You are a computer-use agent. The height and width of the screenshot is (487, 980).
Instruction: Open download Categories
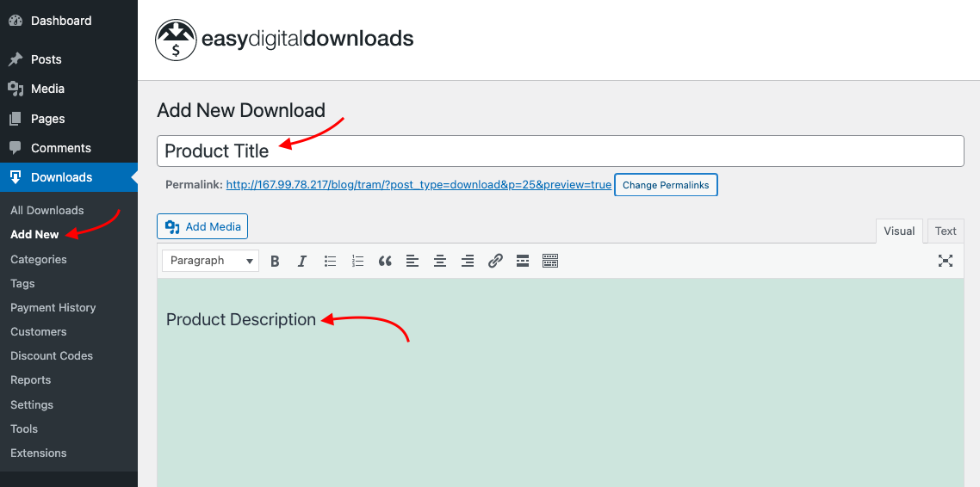(38, 259)
